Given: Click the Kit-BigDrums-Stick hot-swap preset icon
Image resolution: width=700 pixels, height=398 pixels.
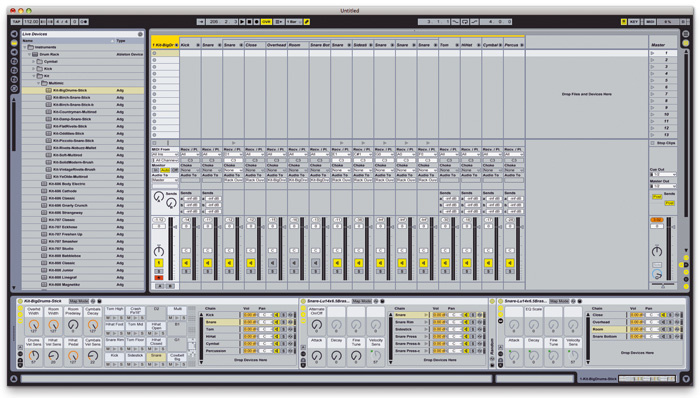Looking at the screenshot, I should tap(93, 302).
